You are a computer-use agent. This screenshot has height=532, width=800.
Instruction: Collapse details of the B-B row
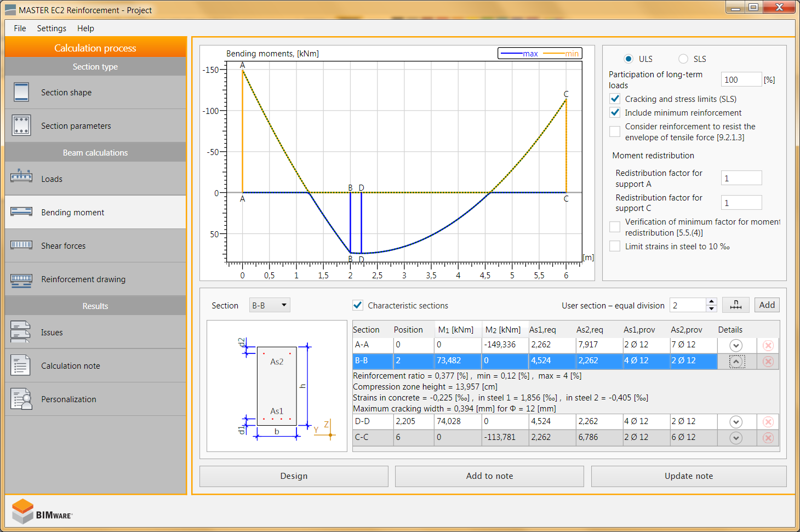(736, 362)
